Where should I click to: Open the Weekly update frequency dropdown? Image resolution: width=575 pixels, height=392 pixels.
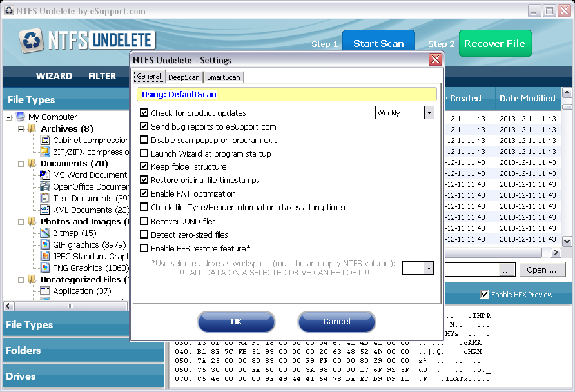click(x=429, y=113)
